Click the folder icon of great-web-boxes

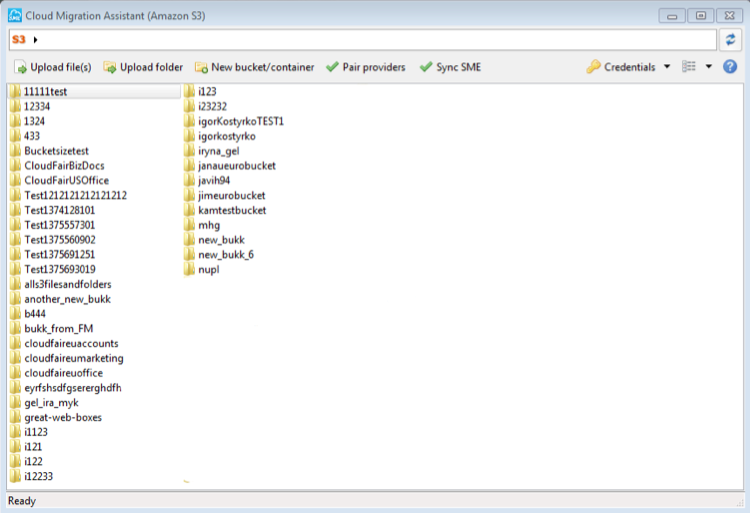[15, 417]
